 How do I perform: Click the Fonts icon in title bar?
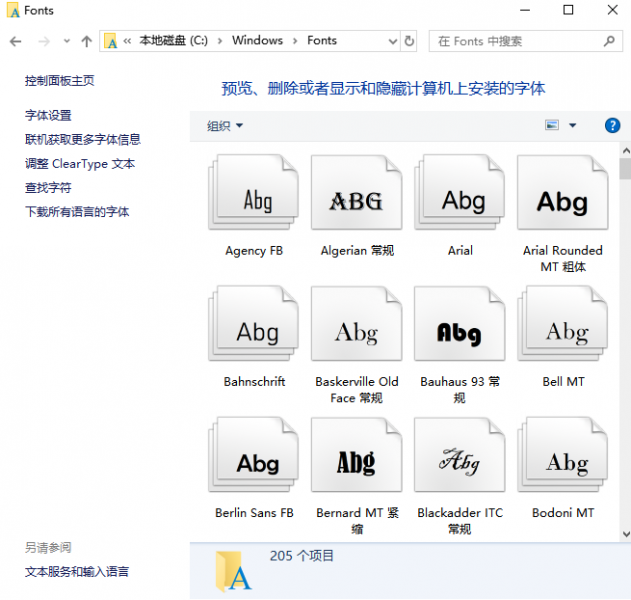point(13,10)
